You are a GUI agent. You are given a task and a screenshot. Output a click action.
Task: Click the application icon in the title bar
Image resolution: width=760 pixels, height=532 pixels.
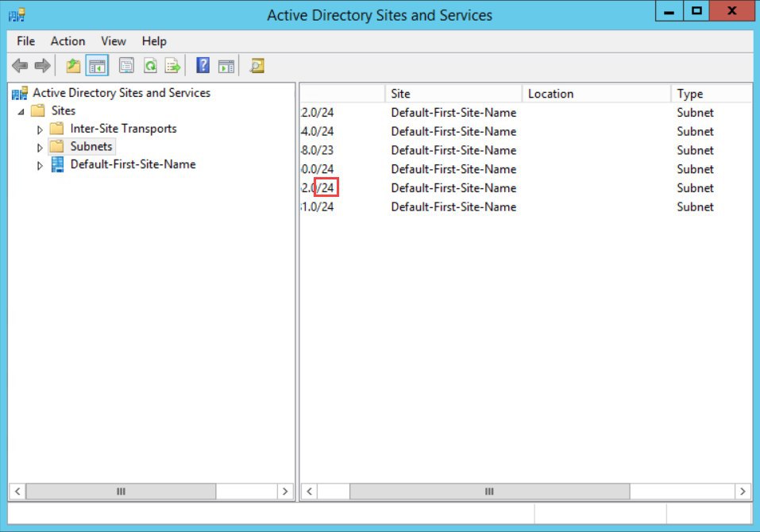pos(17,15)
